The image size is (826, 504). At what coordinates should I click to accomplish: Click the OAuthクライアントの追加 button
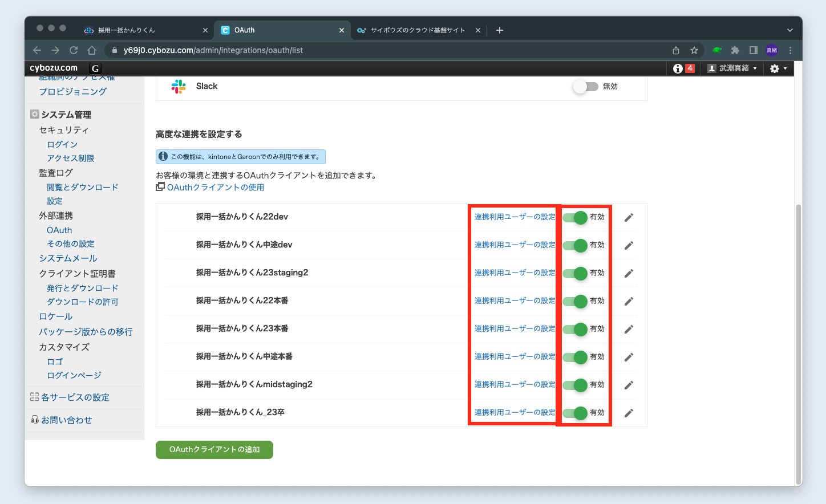[x=214, y=450]
